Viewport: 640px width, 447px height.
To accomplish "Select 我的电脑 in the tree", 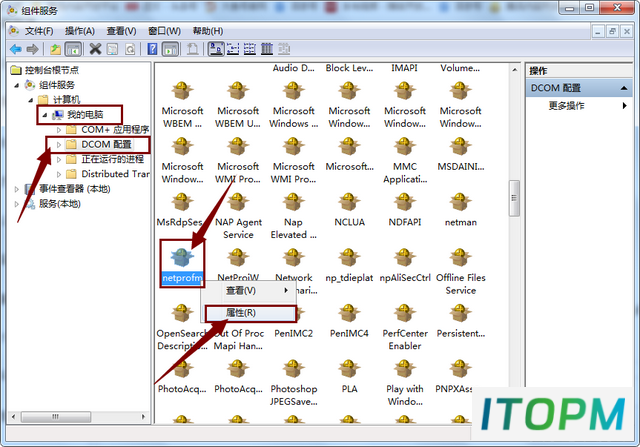I will (85, 115).
